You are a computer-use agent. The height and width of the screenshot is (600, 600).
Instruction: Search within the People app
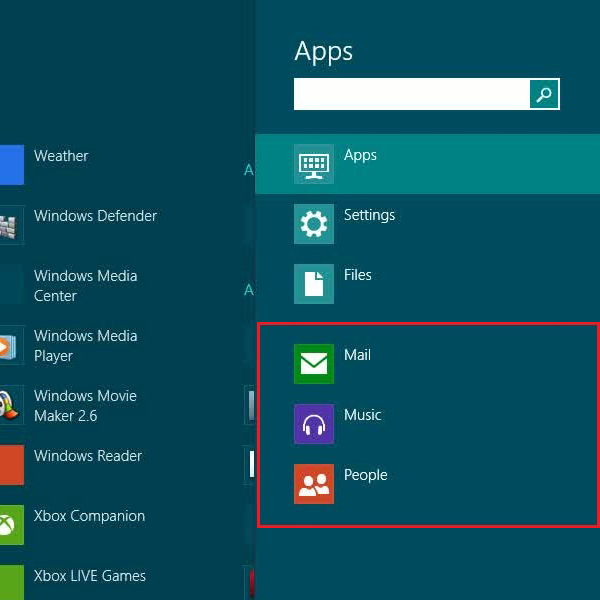click(365, 475)
